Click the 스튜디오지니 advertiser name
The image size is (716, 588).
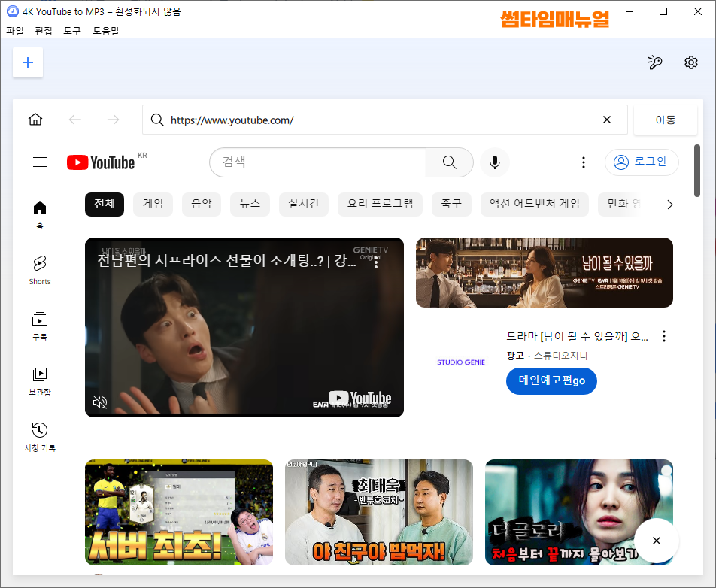(560, 355)
